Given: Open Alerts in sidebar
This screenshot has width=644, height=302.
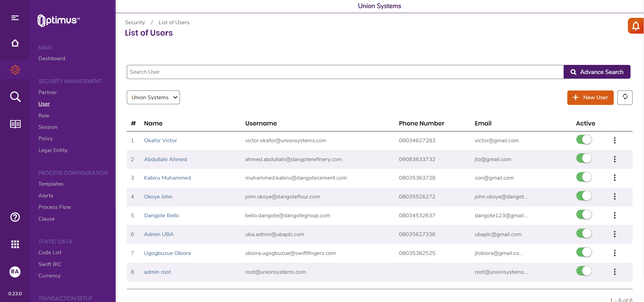Looking at the screenshot, I should tap(46, 196).
